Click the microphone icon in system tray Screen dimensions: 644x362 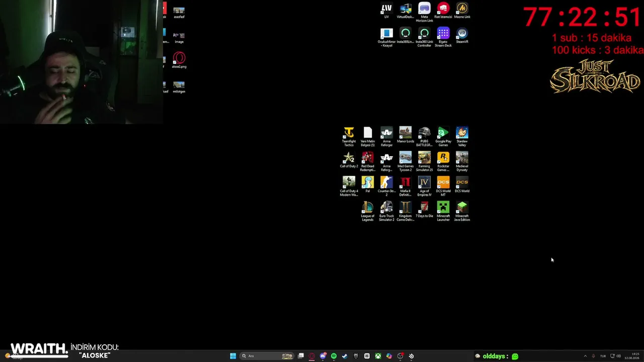pyautogui.click(x=594, y=356)
